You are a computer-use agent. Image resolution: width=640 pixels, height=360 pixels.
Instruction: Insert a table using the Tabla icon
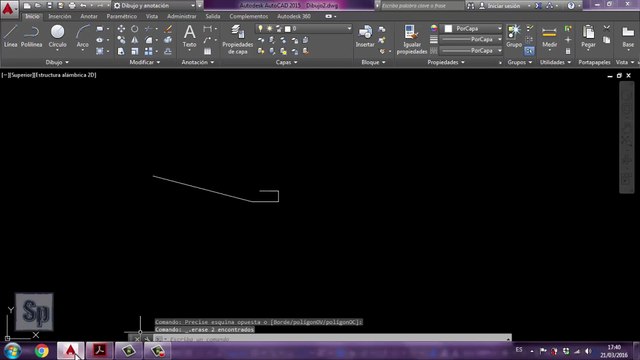(x=207, y=51)
